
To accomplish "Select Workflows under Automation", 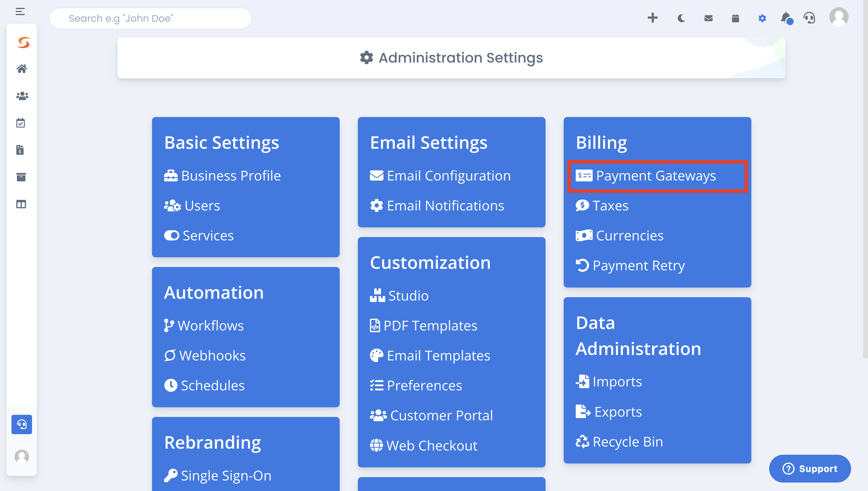I will click(x=210, y=326).
